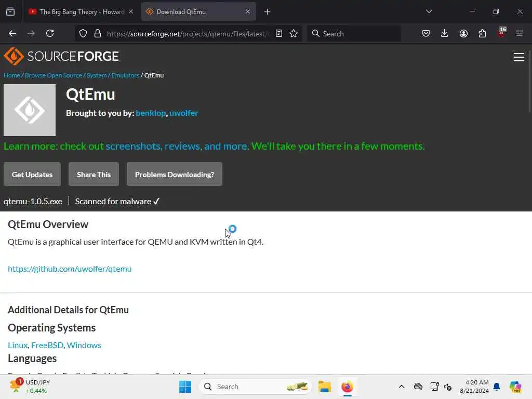Open Browse Open Source breadcrumb

point(54,75)
